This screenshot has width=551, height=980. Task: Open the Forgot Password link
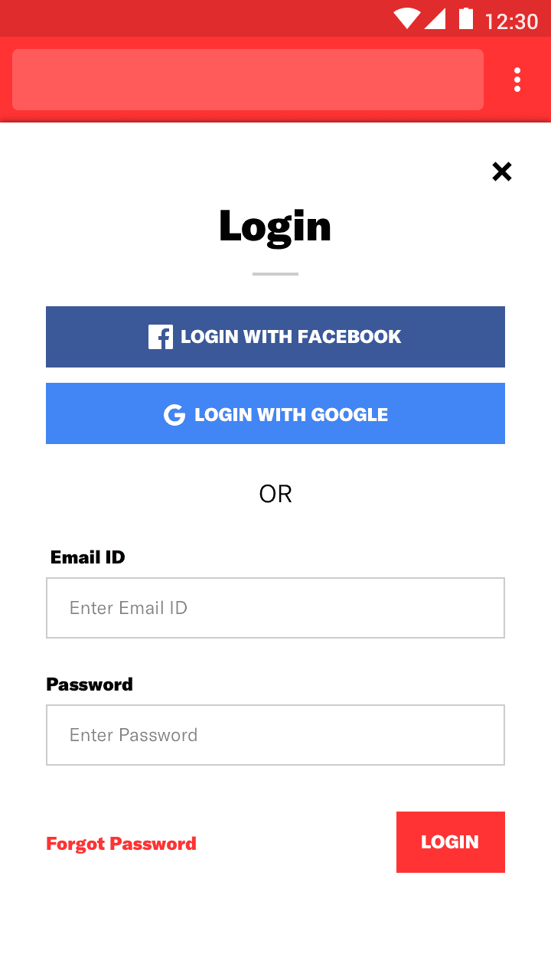pos(121,844)
